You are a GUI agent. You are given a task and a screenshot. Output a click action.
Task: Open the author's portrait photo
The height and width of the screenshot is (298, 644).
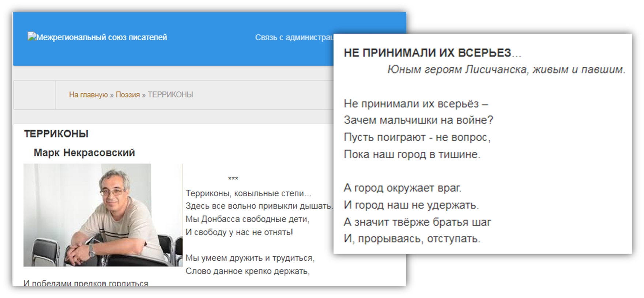[87, 215]
